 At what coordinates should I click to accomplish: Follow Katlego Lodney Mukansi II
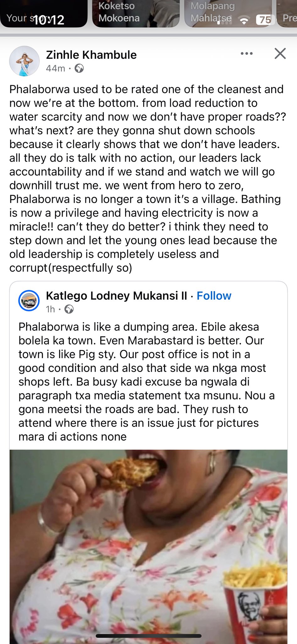[x=214, y=296]
